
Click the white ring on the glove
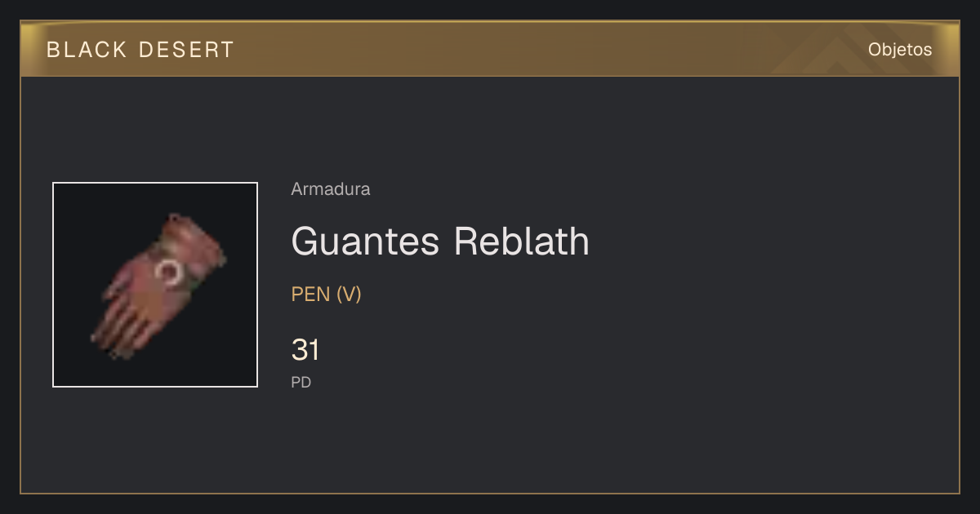(170, 273)
